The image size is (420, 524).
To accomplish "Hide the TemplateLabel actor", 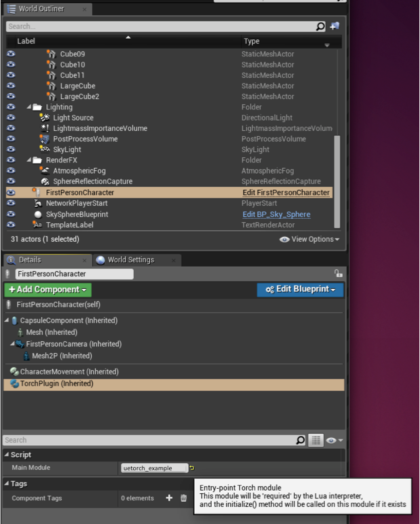I will [11, 225].
